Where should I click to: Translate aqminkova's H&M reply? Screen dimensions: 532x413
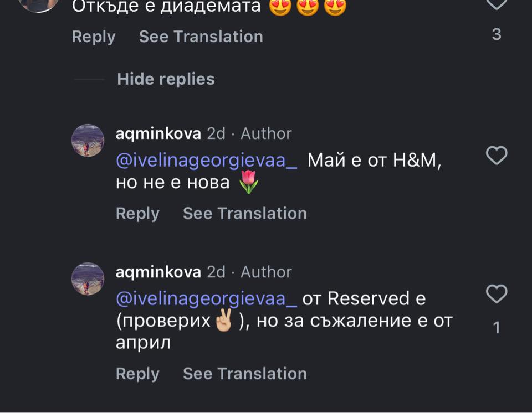(x=245, y=213)
